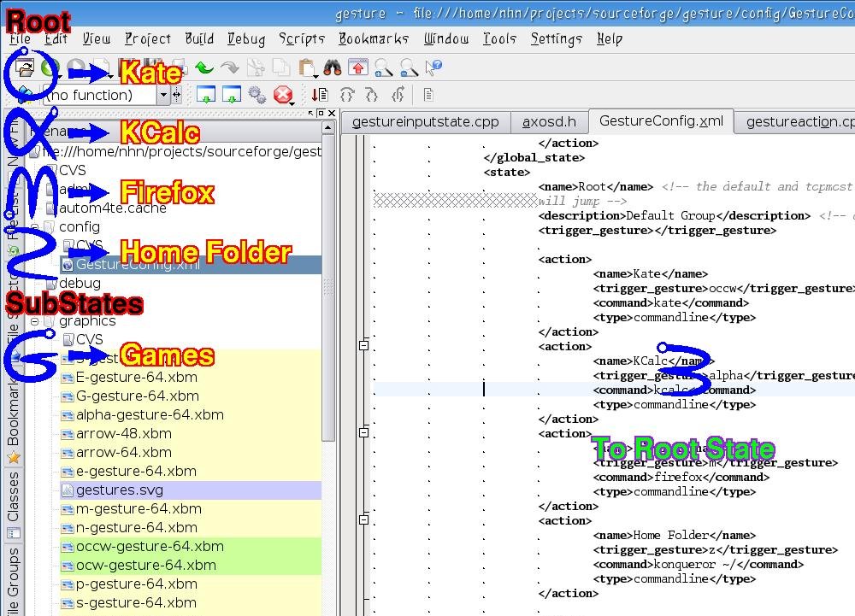
Task: Click the horizontal arrows icon beside function combo
Action: coord(177,95)
